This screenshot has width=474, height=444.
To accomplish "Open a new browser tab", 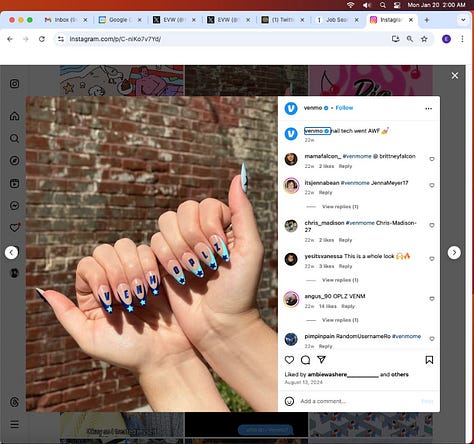I will (x=427, y=20).
